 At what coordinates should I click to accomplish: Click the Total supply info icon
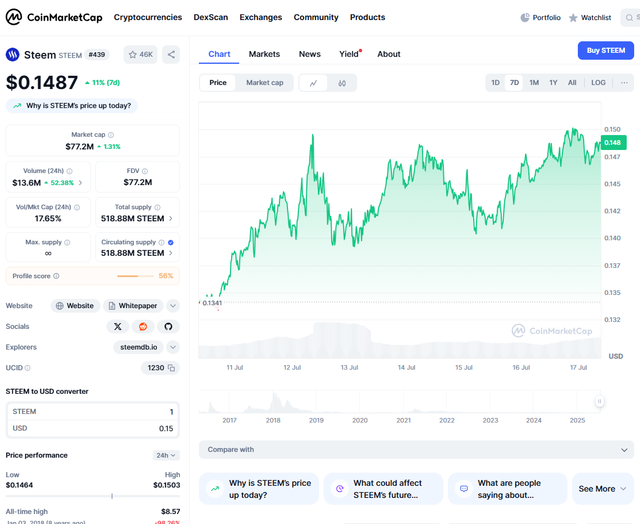[x=158, y=207]
